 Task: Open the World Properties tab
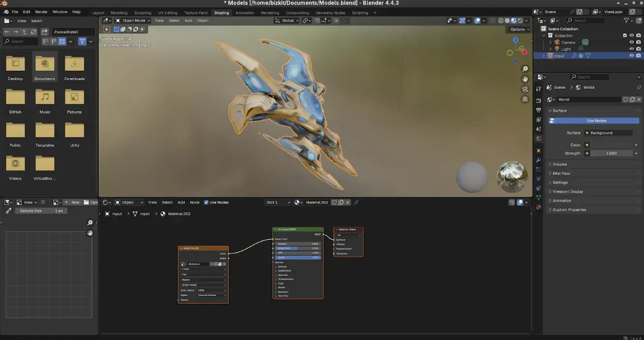click(x=539, y=137)
